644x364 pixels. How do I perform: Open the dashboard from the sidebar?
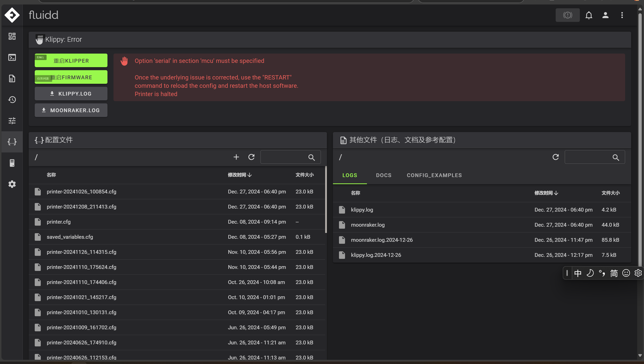(12, 36)
